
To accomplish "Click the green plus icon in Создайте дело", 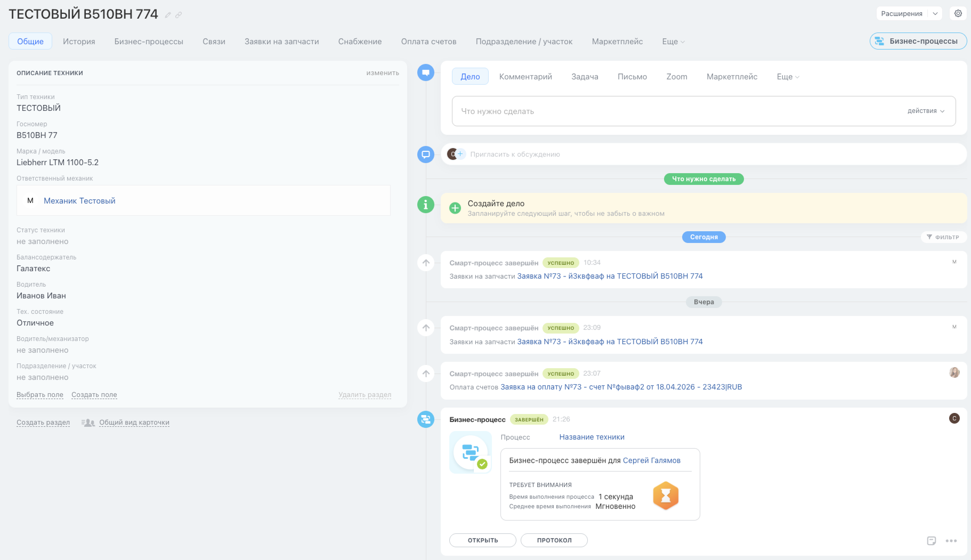I will [x=455, y=208].
